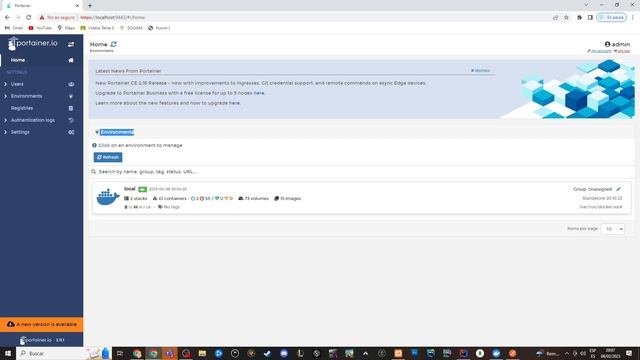
Task: Click the Registries database icon in sidebar
Action: coord(71,108)
